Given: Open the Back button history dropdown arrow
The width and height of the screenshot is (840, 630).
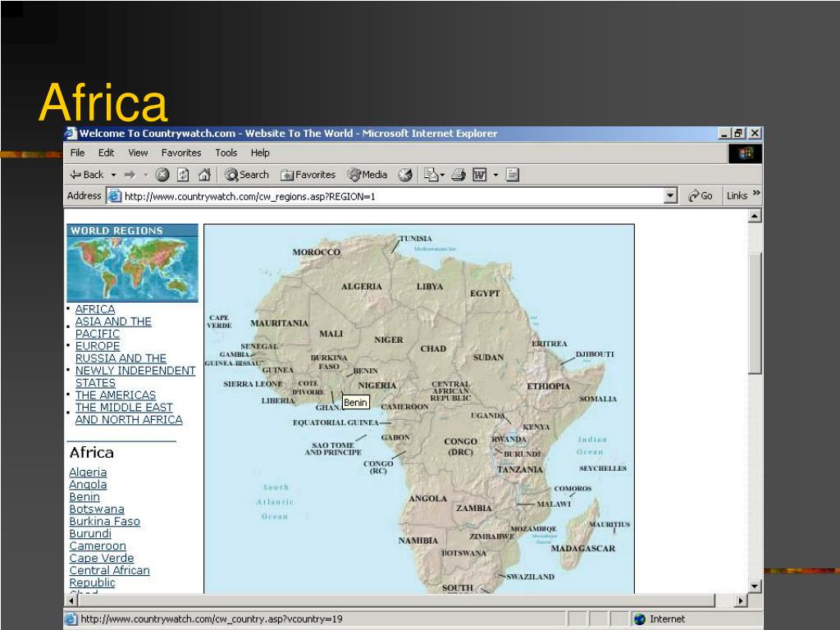Looking at the screenshot, I should [x=113, y=175].
